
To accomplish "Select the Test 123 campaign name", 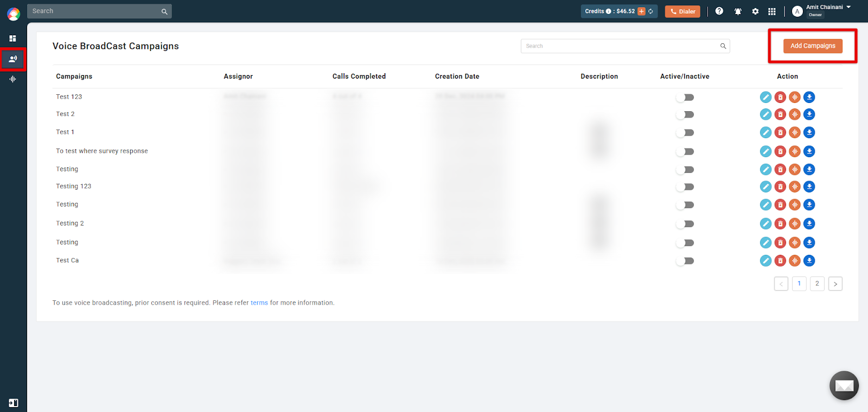I will click(x=69, y=97).
